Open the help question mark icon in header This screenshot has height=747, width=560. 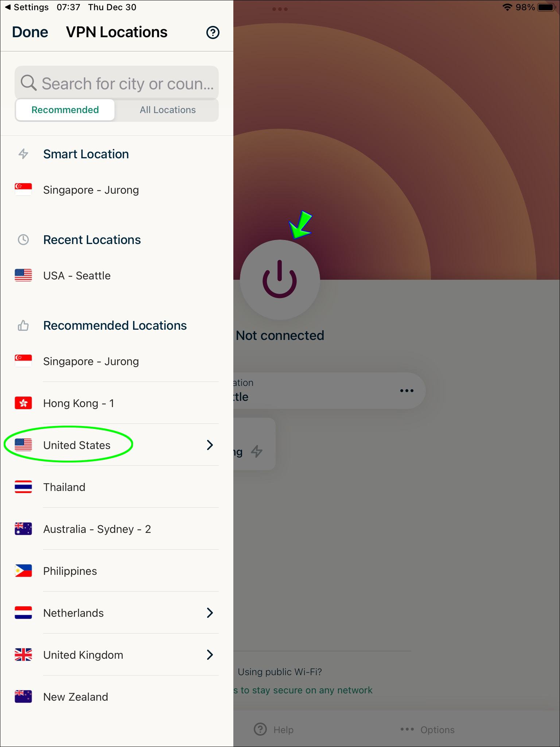[x=213, y=32]
